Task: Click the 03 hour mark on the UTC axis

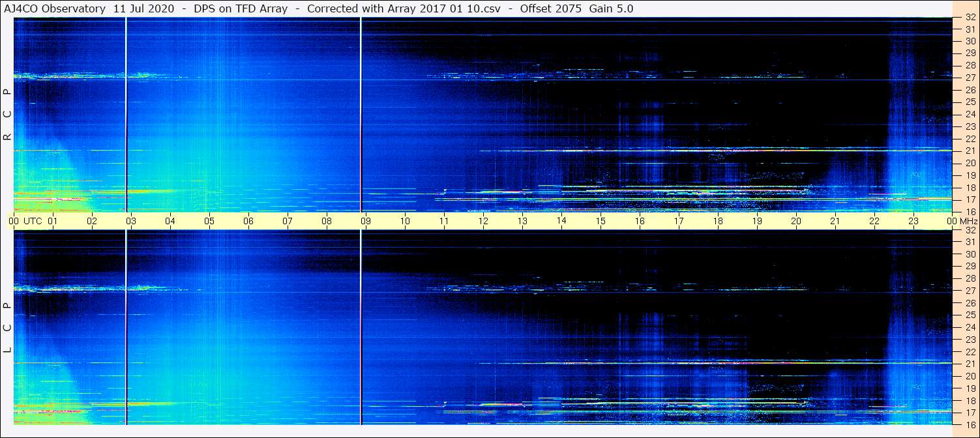Action: click(x=131, y=221)
